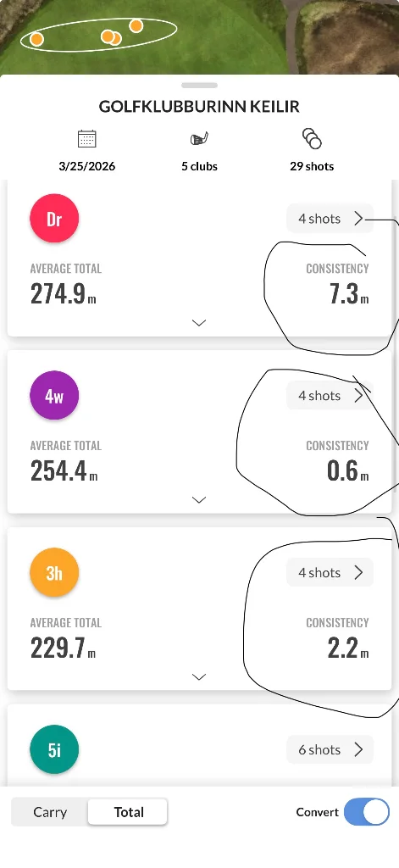Screen dimensions: 399x868
Task: Open the 3h club 4 shots list
Action: coord(330,572)
